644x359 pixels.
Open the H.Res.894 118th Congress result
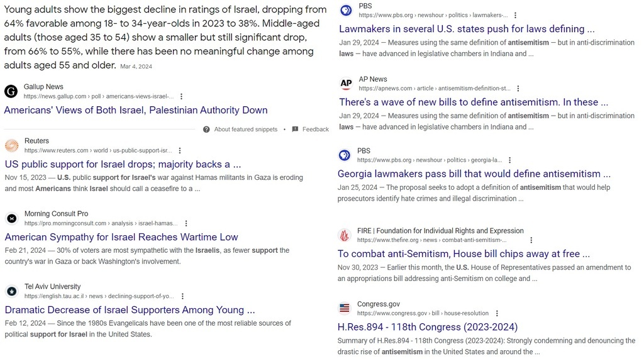428,327
